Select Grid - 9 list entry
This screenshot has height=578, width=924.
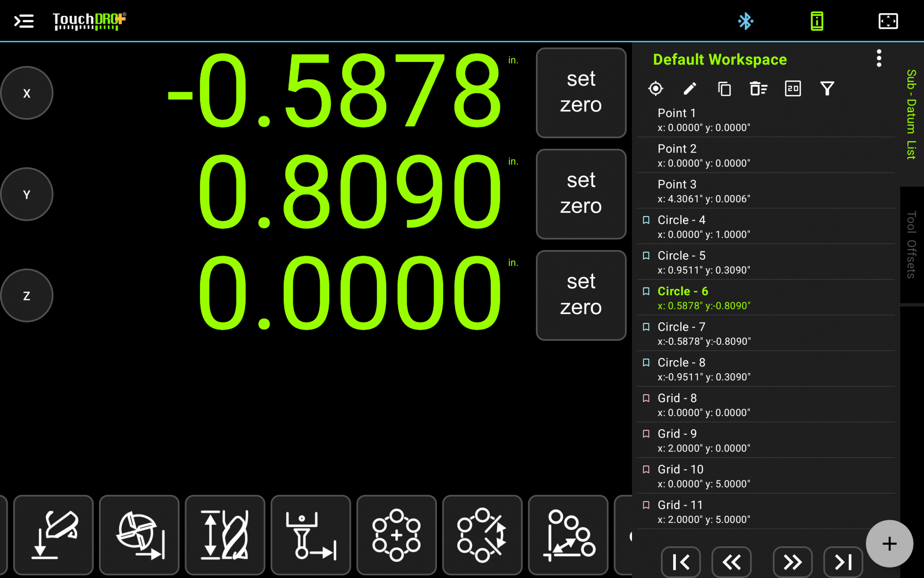(766, 440)
